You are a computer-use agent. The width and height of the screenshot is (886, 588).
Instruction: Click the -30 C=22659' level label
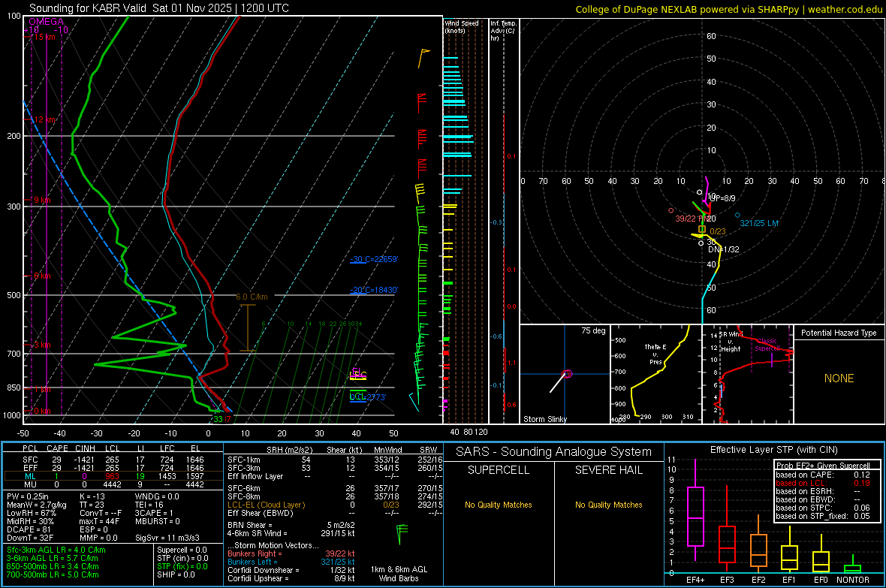374,259
